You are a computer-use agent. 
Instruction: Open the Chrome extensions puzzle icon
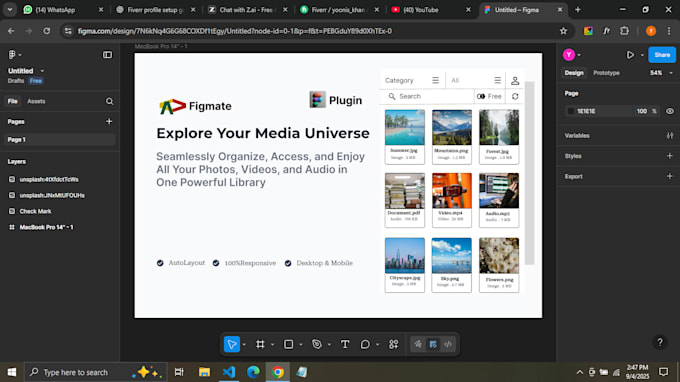tap(624, 31)
